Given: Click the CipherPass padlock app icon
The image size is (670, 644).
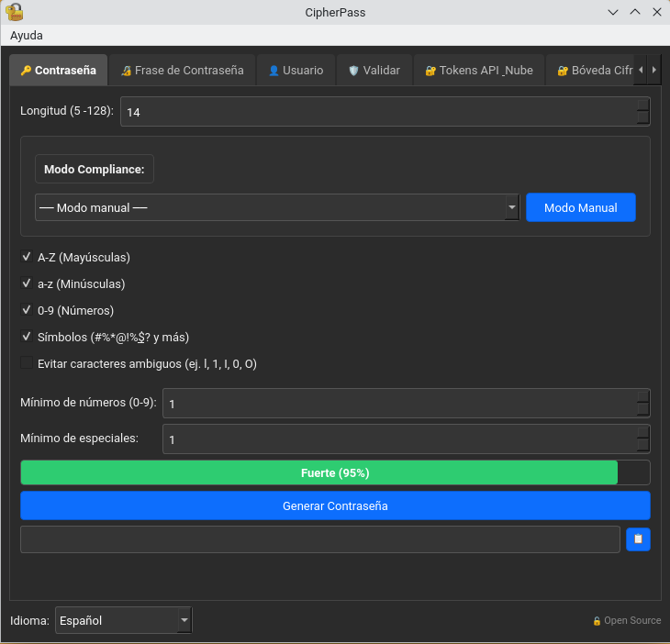Looking at the screenshot, I should pyautogui.click(x=14, y=12).
